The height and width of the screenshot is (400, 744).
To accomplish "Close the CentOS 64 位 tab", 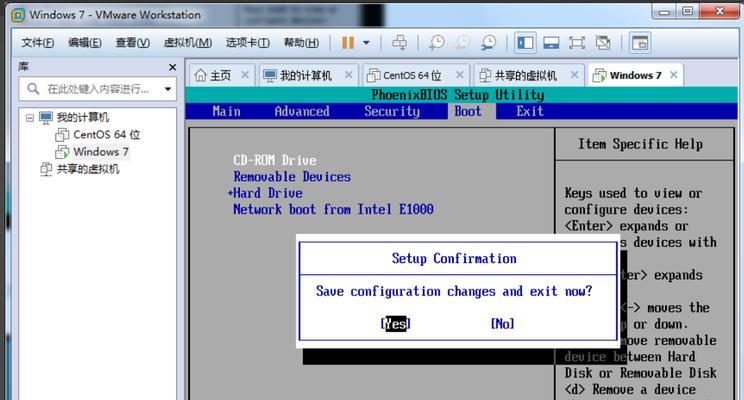I will (x=460, y=74).
